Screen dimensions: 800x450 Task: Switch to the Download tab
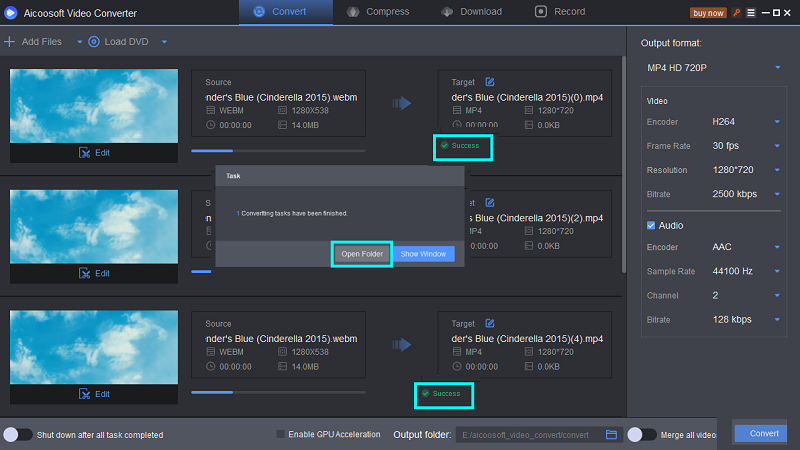[x=472, y=12]
